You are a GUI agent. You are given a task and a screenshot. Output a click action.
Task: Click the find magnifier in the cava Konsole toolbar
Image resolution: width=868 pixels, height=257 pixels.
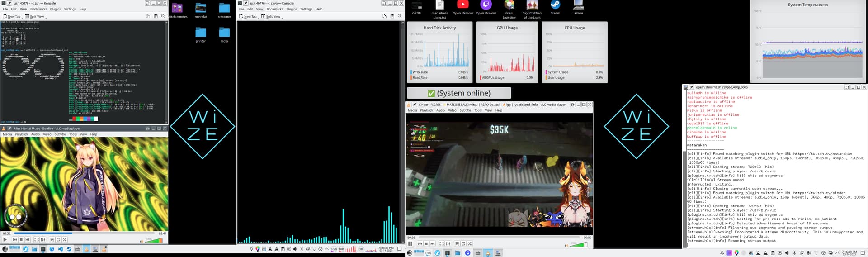point(400,16)
